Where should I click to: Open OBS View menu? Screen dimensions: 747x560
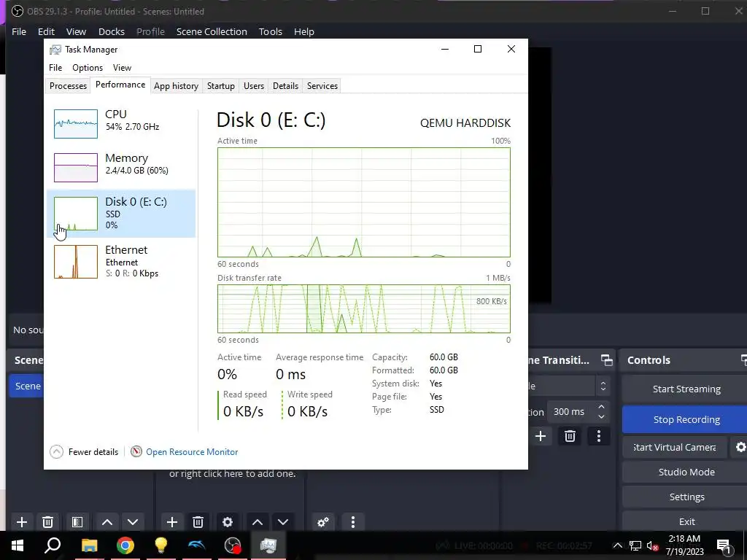(76, 31)
